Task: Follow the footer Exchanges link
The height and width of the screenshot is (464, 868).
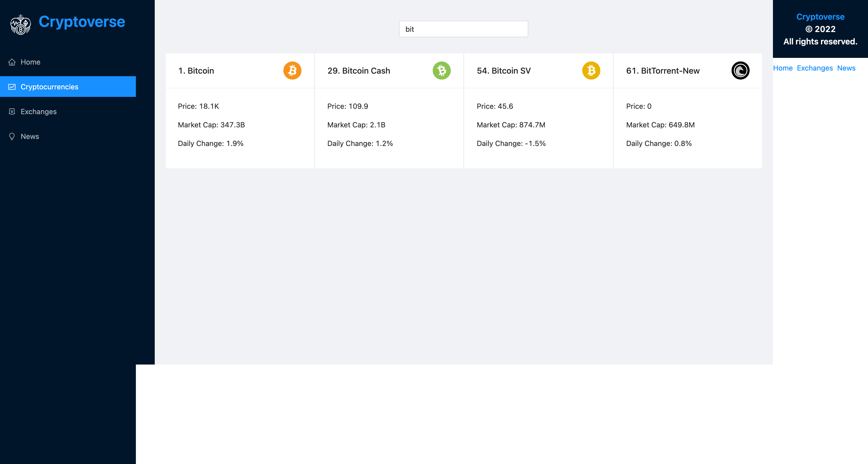Action: tap(815, 68)
